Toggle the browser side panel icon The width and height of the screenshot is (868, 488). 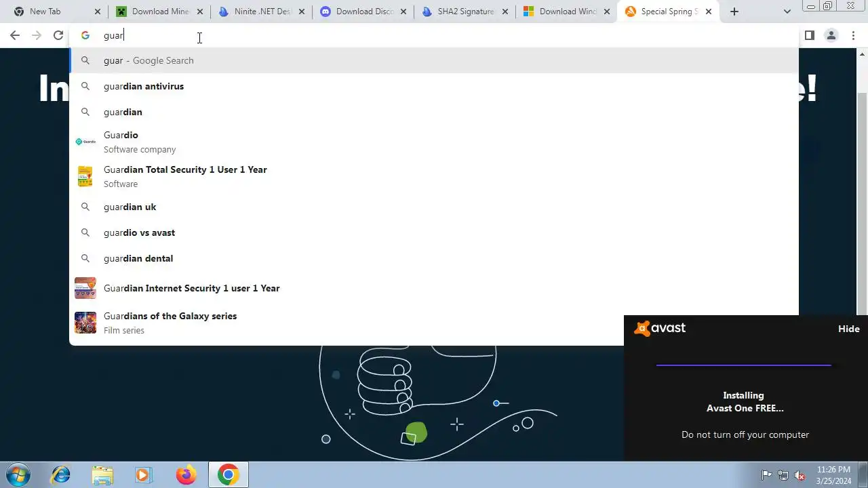point(809,35)
